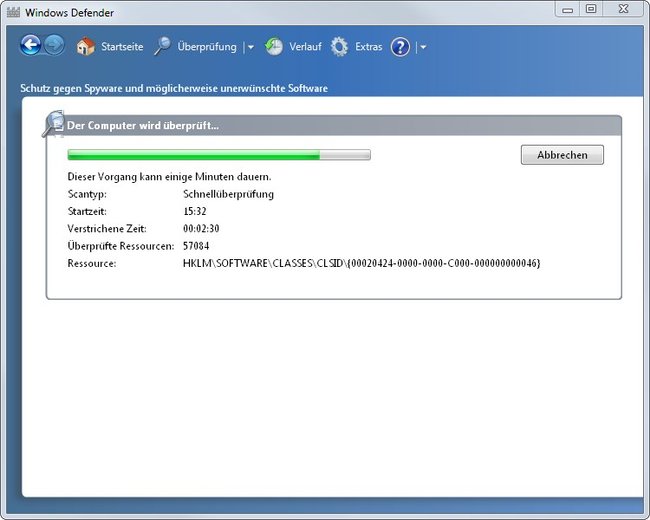Select the elapsed time '00:02:30'
This screenshot has height=520, width=650.
201,228
